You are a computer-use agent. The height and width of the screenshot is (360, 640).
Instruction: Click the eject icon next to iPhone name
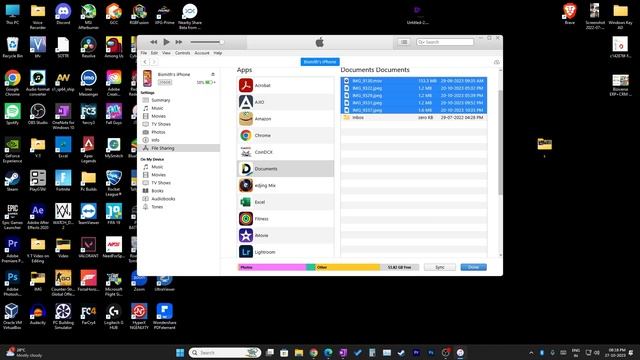tap(213, 74)
